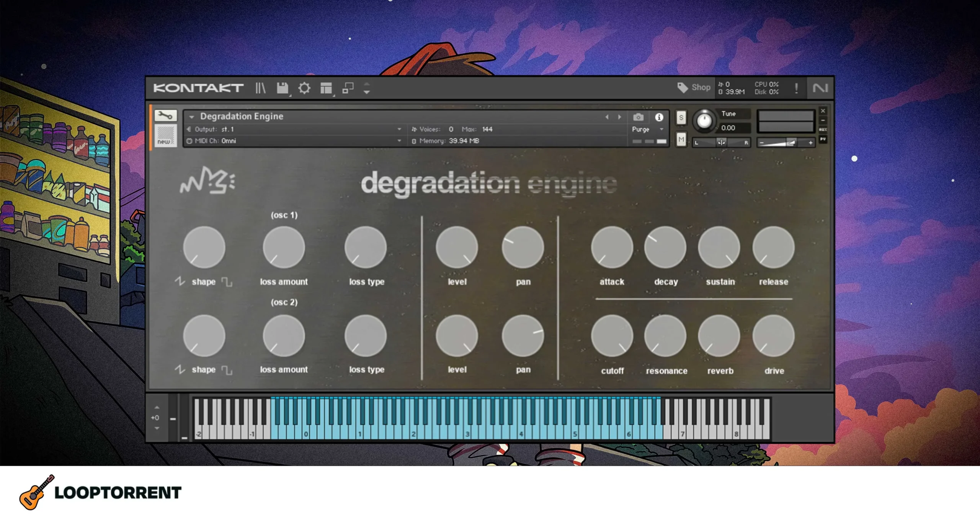The width and height of the screenshot is (980, 519).
Task: Click osc 1 square wave shape icon
Action: pyautogui.click(x=227, y=282)
